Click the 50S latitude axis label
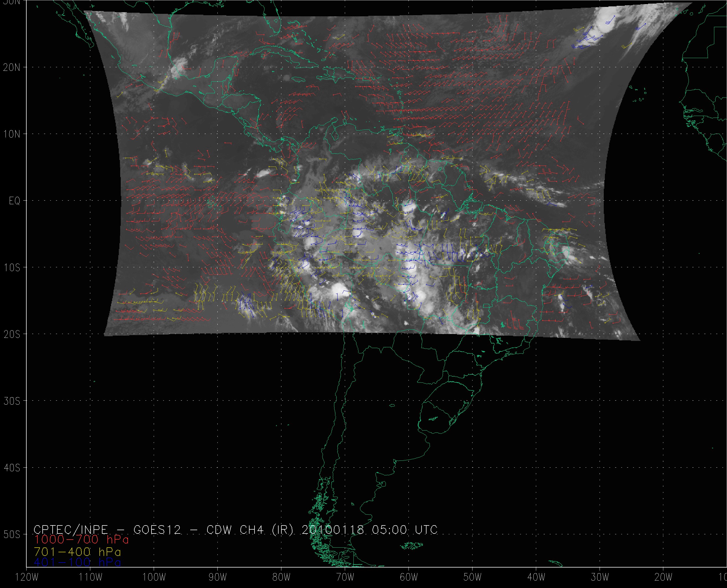Viewport: 727px width, 588px height. point(12,535)
